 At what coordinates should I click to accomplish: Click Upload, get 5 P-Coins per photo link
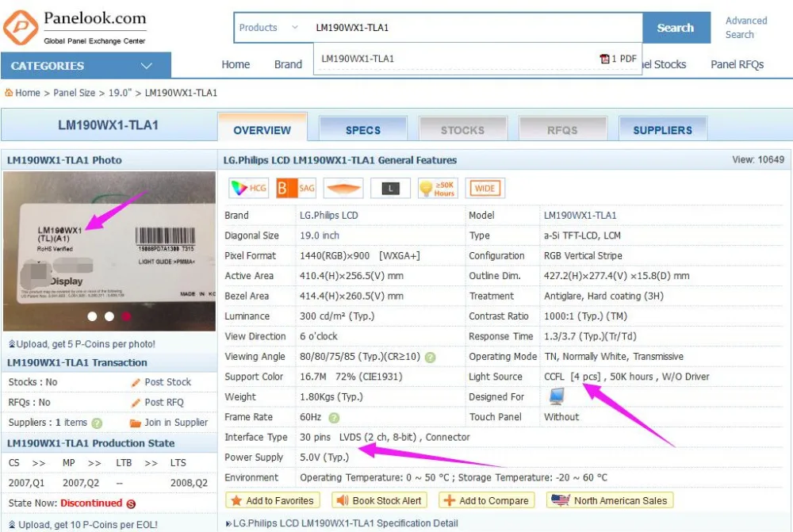coord(82,344)
